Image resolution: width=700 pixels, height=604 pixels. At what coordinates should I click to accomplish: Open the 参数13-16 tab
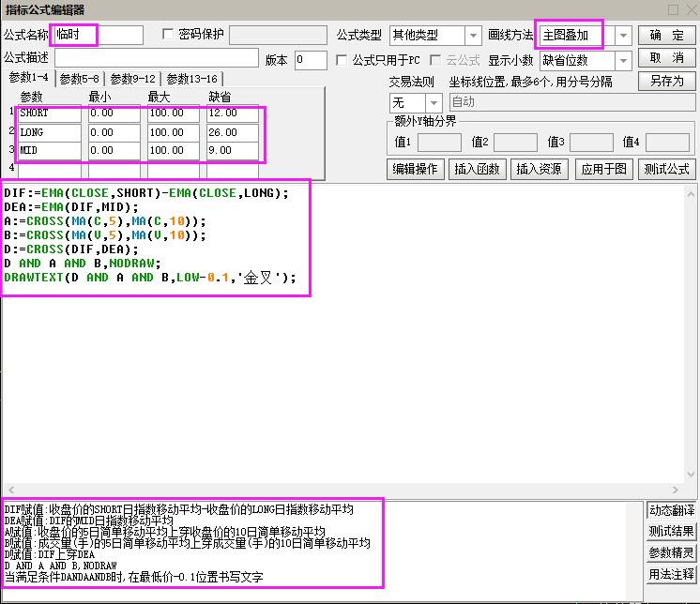tap(191, 79)
